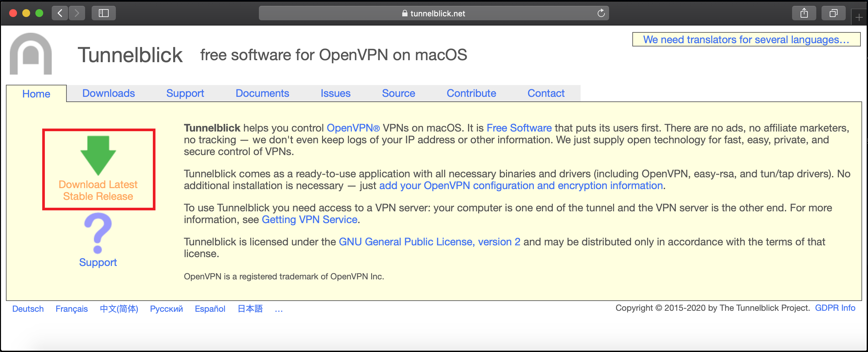The height and width of the screenshot is (352, 868).
Task: Click Download Latest Stable Release link
Action: point(98,190)
